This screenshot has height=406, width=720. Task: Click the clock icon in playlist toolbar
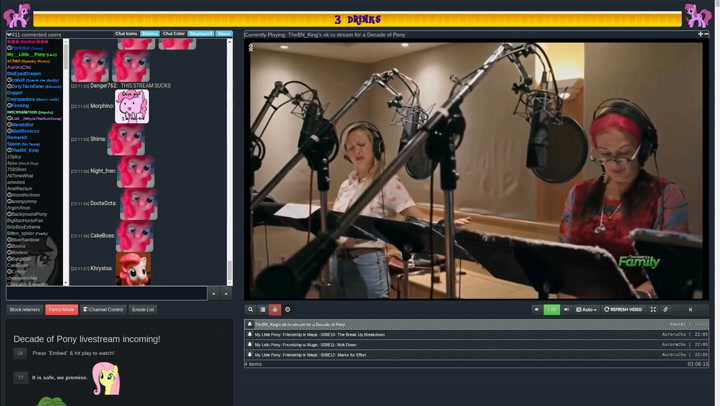tap(288, 310)
